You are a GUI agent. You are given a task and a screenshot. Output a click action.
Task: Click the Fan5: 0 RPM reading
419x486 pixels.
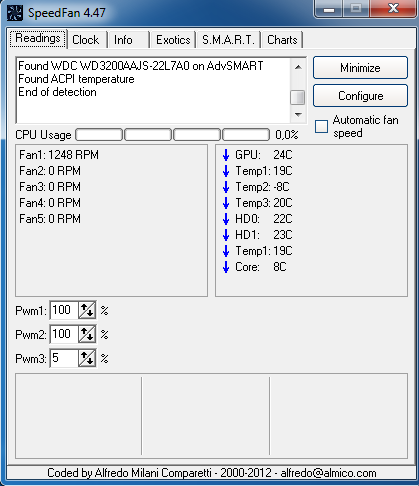pyautogui.click(x=50, y=219)
